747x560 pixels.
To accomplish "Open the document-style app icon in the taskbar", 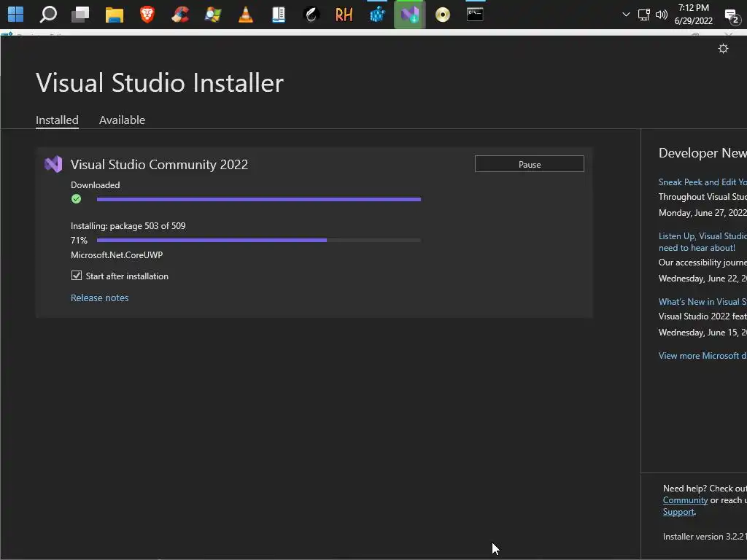I will tap(279, 15).
